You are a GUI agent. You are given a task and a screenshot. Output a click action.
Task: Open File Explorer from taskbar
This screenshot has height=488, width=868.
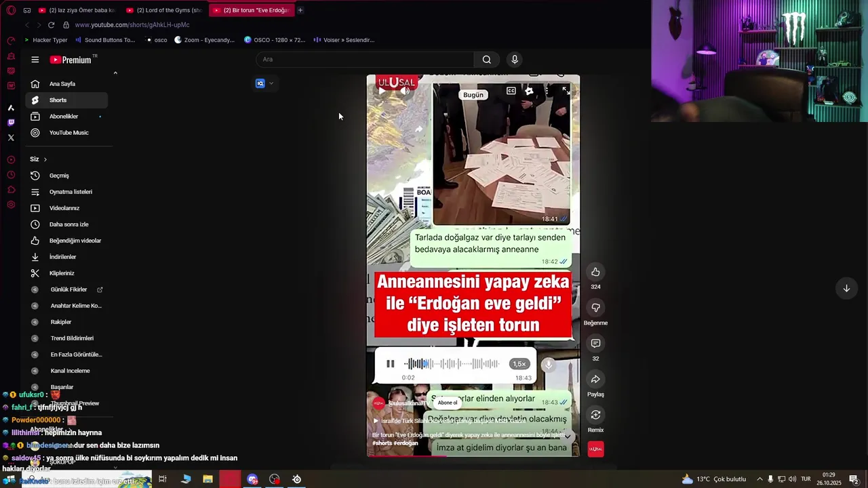click(x=208, y=479)
